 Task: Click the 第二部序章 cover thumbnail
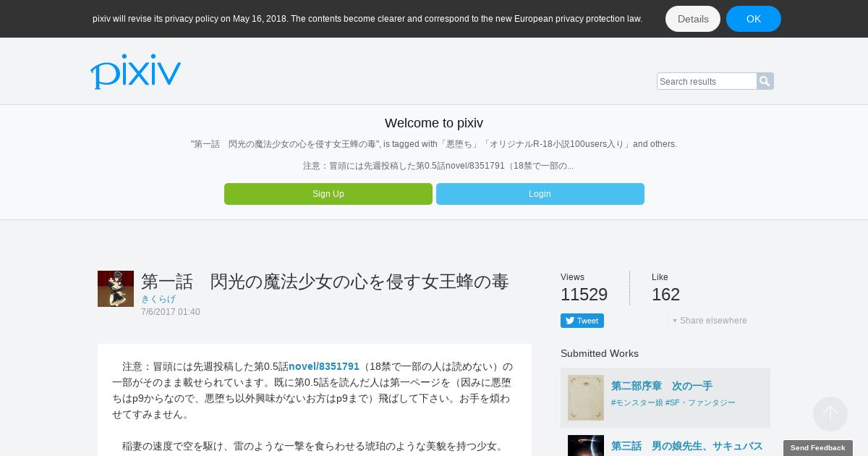586,397
